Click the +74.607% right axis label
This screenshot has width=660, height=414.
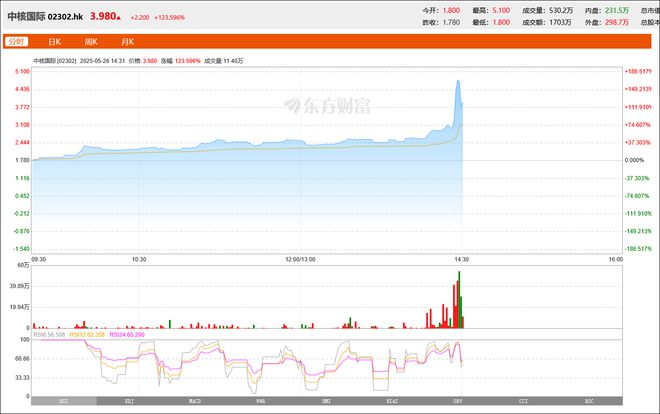pos(637,125)
